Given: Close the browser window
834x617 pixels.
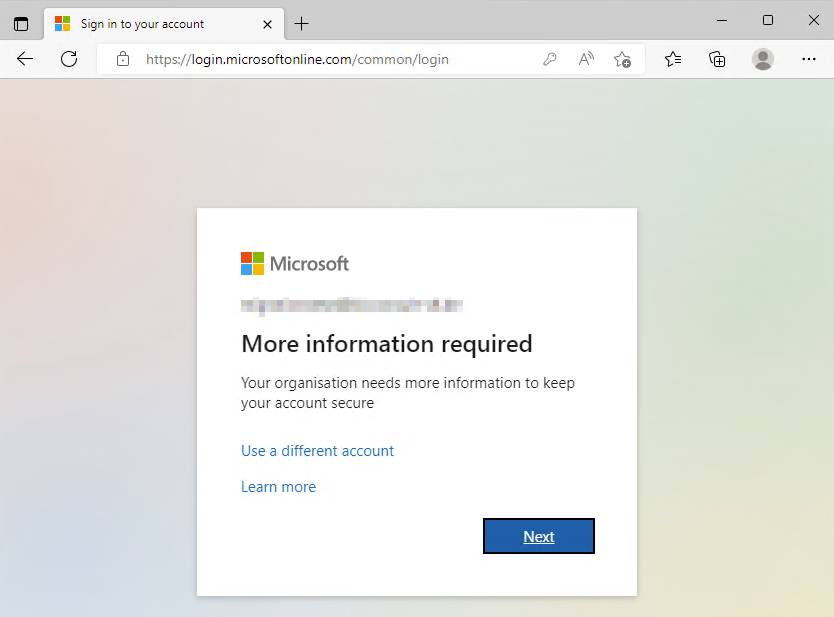Looking at the screenshot, I should coord(814,20).
